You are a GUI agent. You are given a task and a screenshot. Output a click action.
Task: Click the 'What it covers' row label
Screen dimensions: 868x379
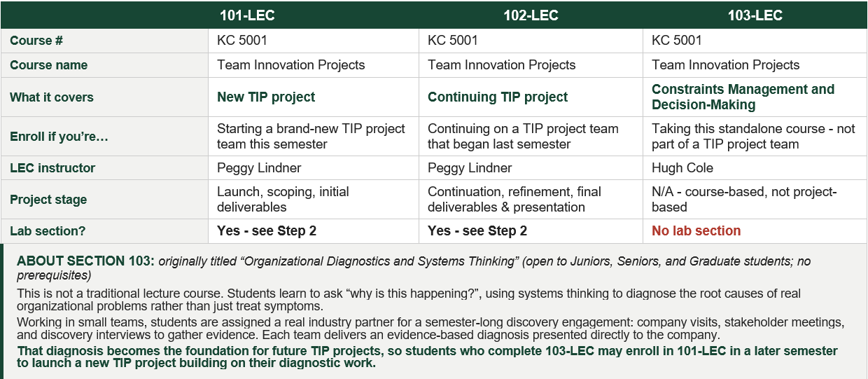click(52, 97)
